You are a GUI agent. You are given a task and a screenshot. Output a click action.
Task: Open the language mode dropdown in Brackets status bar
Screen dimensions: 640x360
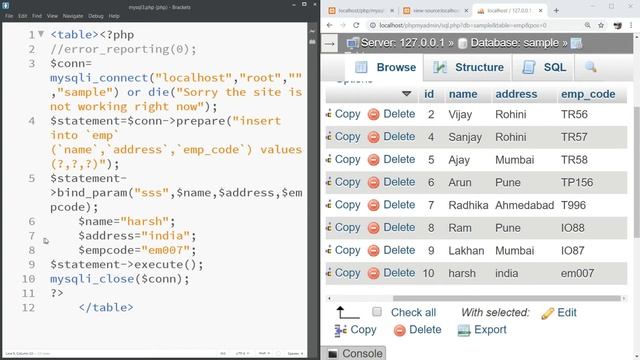coord(264,353)
